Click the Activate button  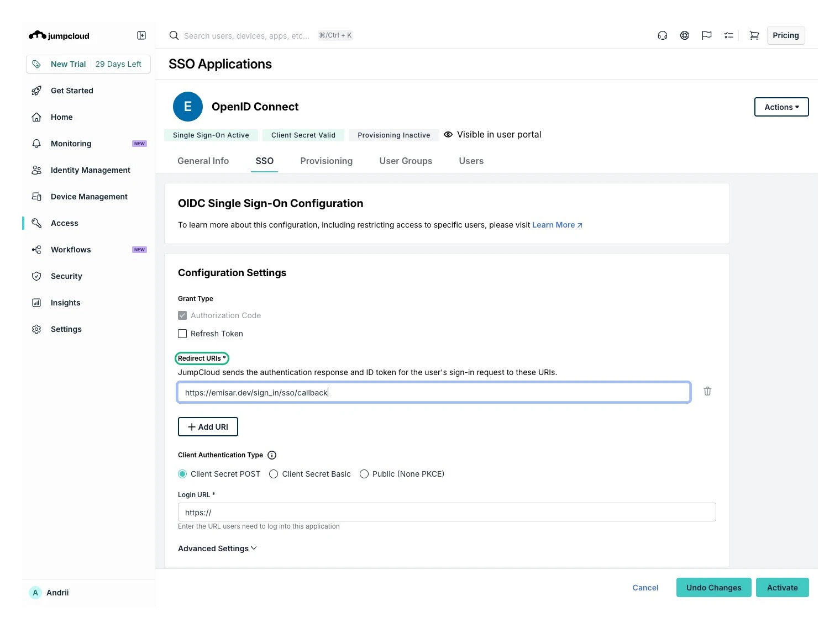pyautogui.click(x=782, y=588)
